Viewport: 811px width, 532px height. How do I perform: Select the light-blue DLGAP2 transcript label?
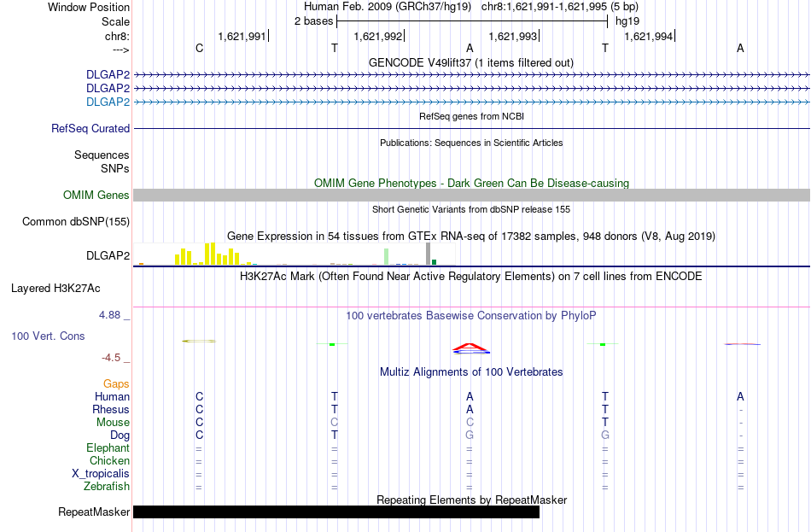108,102
